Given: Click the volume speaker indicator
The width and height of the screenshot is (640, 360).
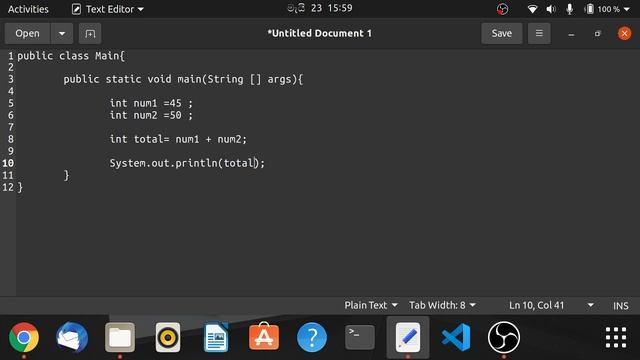Looking at the screenshot, I should click(551, 9).
